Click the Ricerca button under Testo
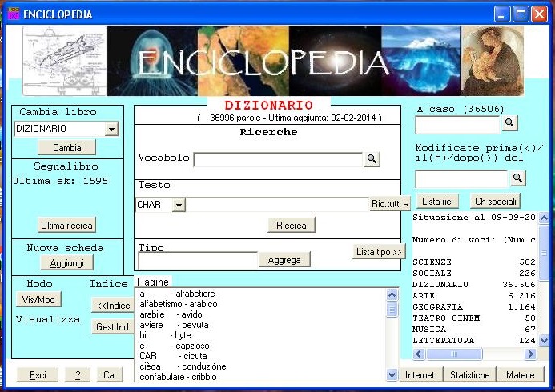 (x=291, y=226)
